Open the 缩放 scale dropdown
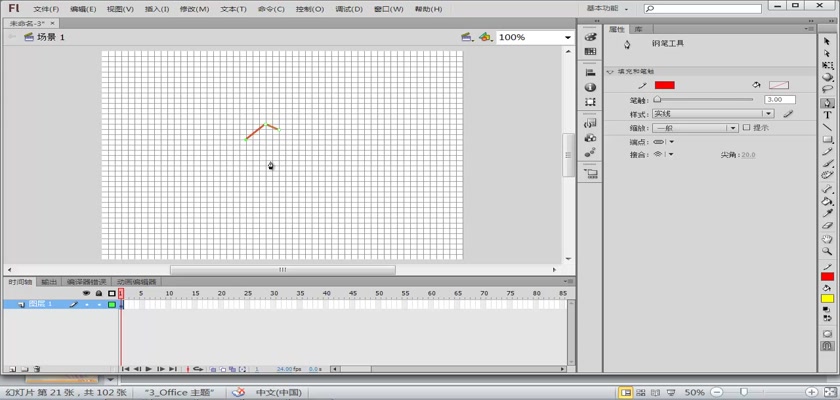 [695, 128]
